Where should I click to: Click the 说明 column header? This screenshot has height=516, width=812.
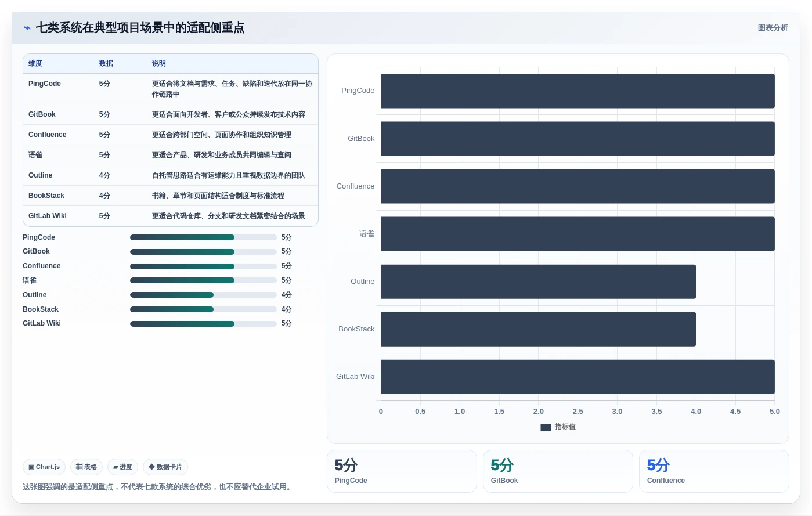(159, 63)
